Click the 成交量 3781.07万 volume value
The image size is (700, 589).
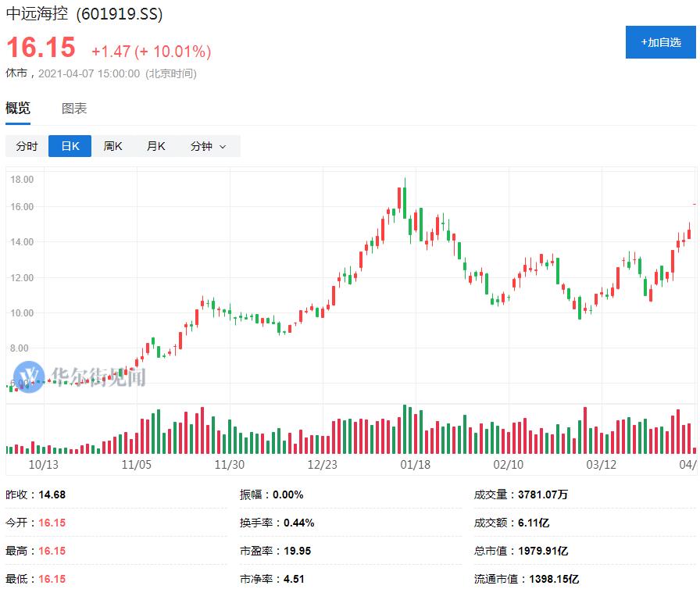click(x=543, y=494)
